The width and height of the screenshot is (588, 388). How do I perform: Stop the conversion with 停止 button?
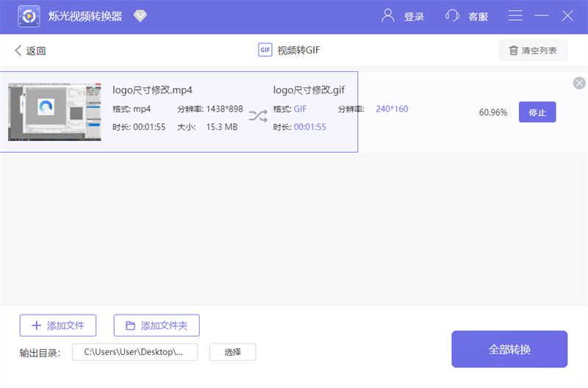(x=537, y=112)
